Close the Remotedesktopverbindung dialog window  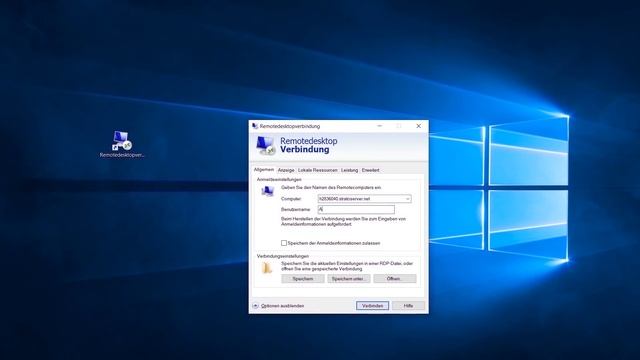pyautogui.click(x=418, y=126)
